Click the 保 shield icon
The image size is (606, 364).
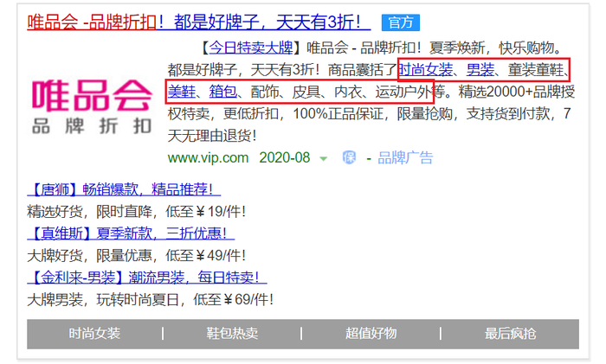[x=349, y=157]
